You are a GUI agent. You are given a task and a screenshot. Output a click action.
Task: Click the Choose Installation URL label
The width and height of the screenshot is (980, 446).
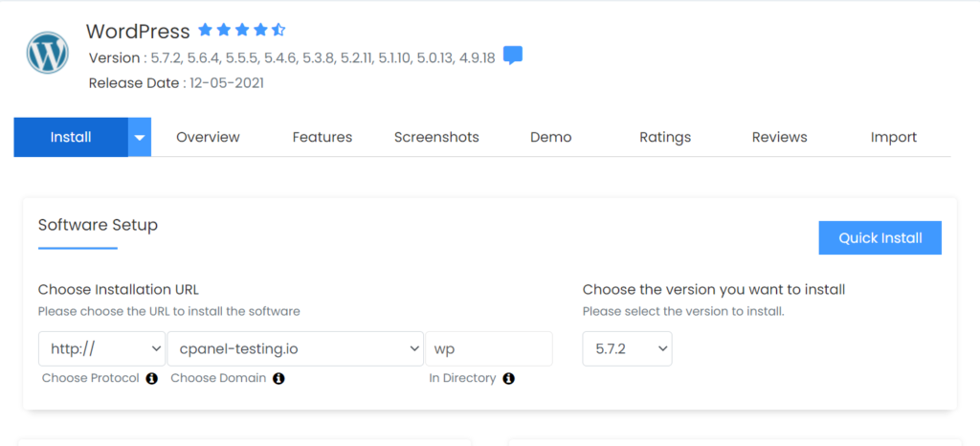[x=119, y=289]
